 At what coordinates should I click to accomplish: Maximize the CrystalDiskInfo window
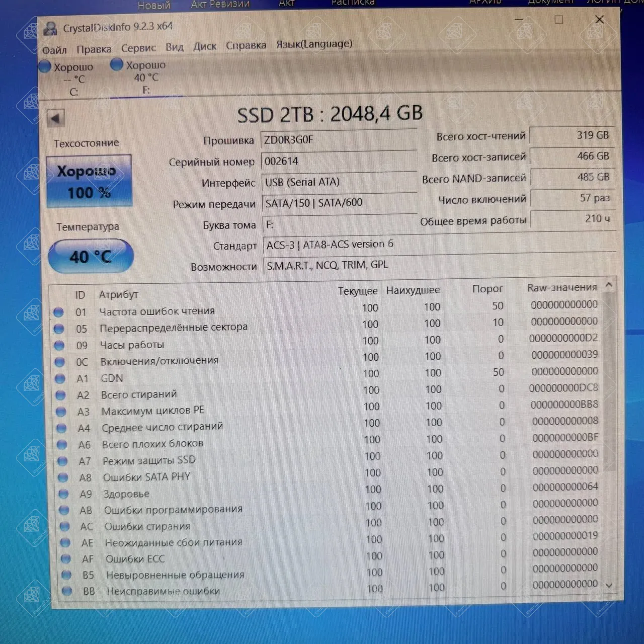pos(558,20)
